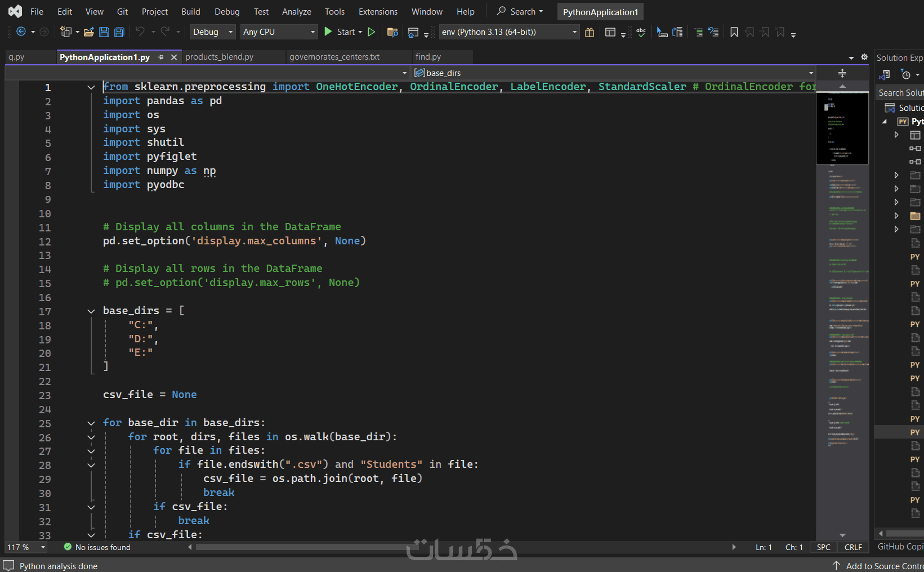Click the abc spell checker icon

pos(641,32)
